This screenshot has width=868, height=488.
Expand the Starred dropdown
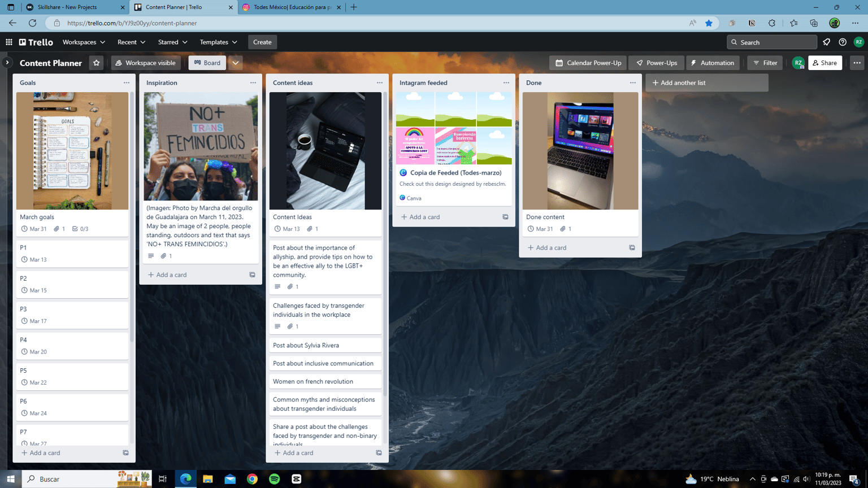(172, 42)
